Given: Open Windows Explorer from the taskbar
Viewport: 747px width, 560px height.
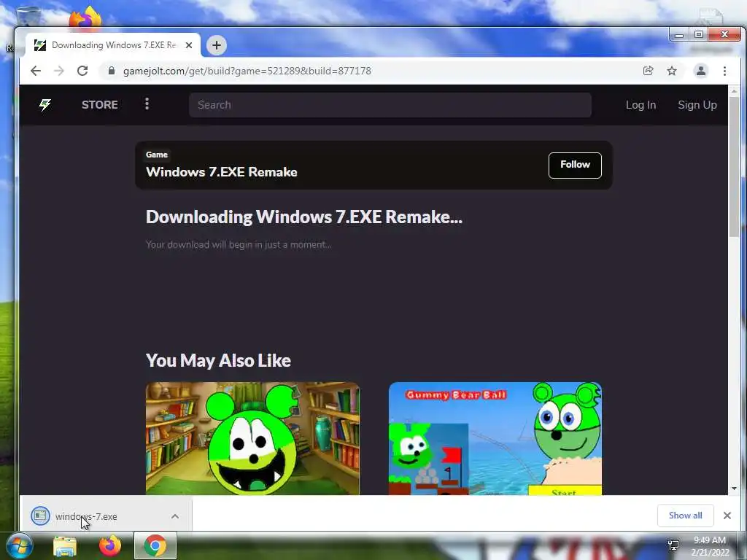Looking at the screenshot, I should 65,546.
